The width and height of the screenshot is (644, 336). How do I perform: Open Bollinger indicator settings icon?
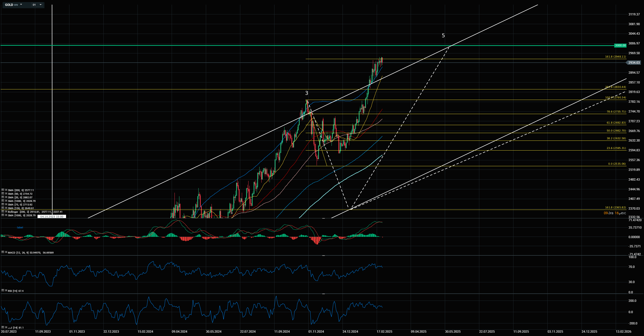pos(3,212)
